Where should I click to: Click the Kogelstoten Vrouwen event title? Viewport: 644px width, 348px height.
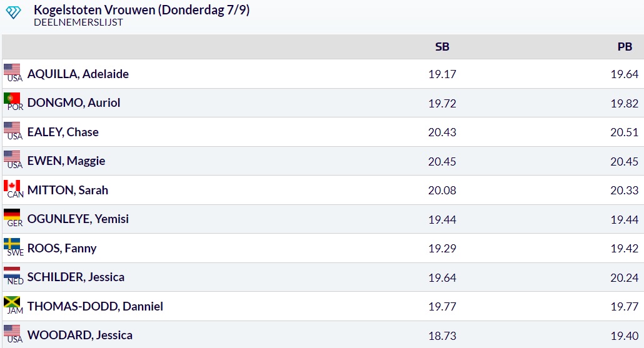pos(142,10)
